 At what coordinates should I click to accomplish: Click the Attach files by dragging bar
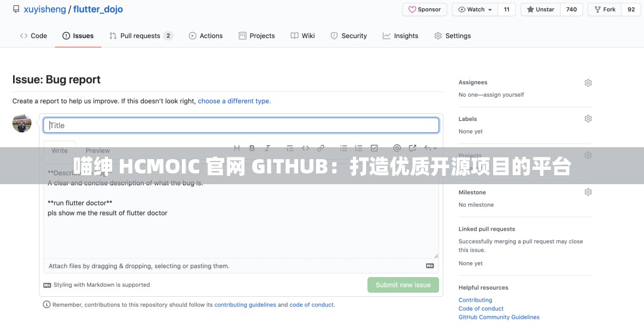pyautogui.click(x=241, y=266)
